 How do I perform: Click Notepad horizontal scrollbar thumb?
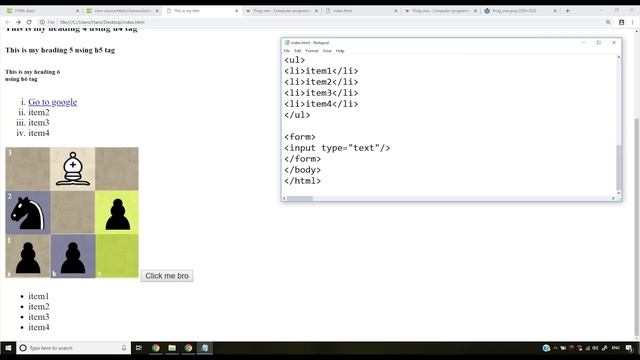tap(300, 198)
